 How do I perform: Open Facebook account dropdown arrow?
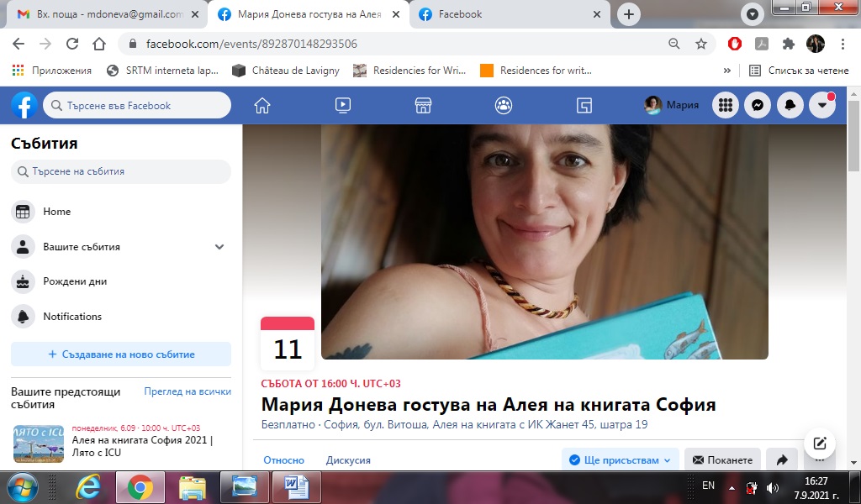821,105
